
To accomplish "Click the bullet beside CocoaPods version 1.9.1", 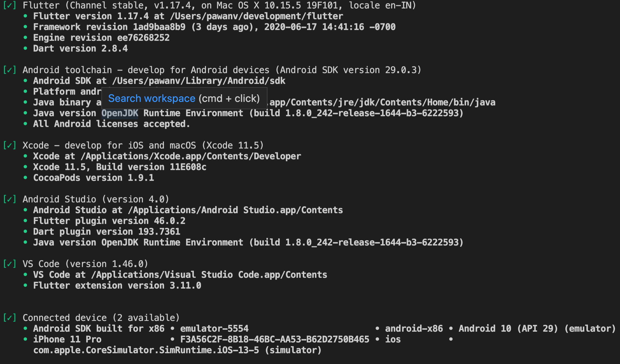I will pyautogui.click(x=25, y=178).
